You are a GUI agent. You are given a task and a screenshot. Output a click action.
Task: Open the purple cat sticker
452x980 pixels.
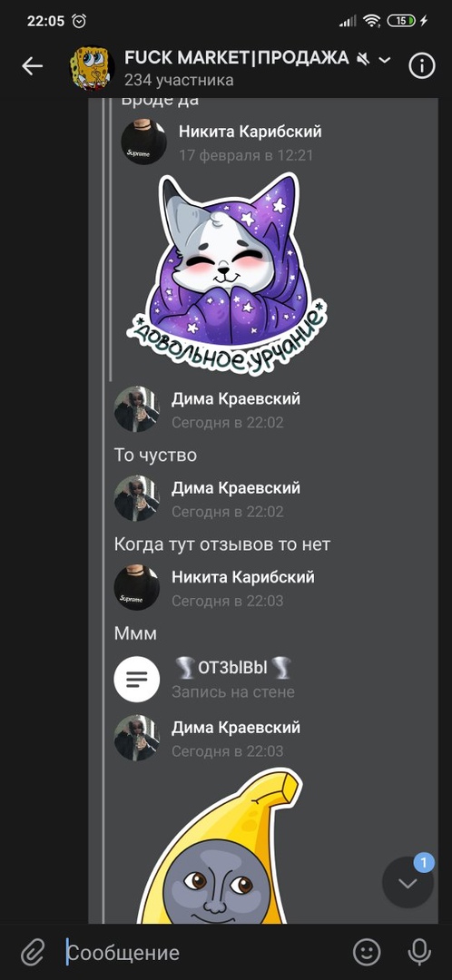coord(228,274)
